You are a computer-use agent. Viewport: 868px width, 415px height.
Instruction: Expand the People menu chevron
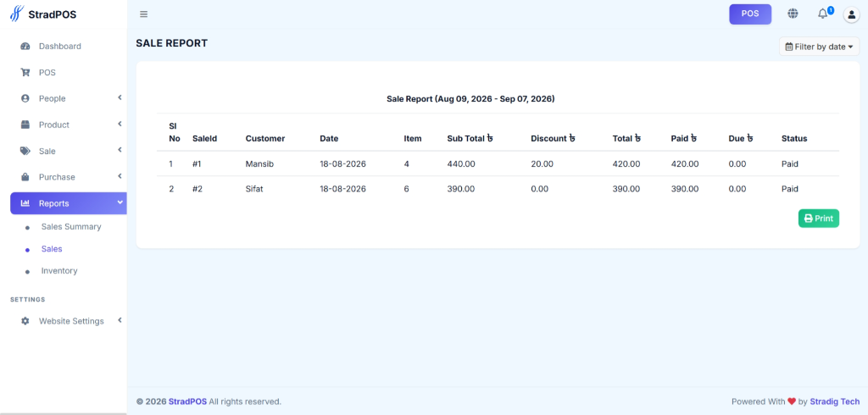coord(120,98)
